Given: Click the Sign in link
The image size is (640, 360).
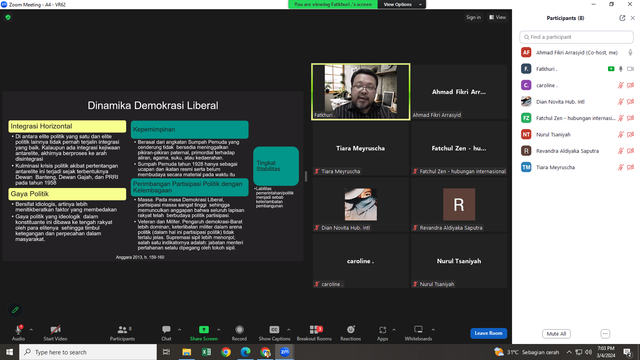Looking at the screenshot, I should tap(473, 18).
